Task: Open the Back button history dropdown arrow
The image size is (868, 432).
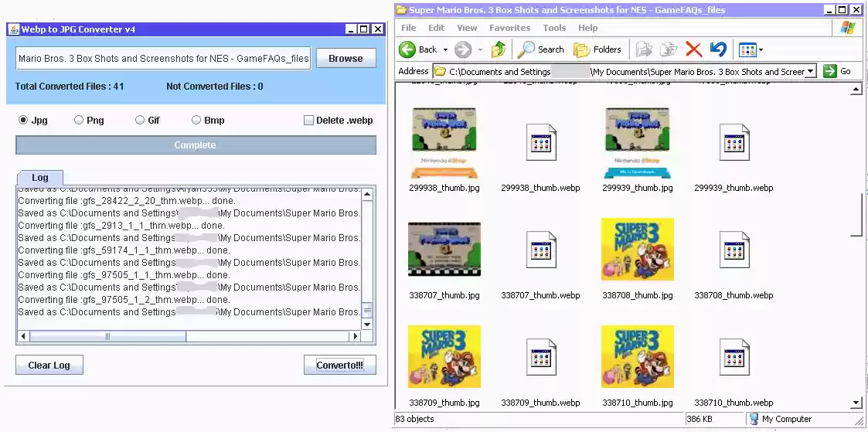Action: click(x=445, y=50)
